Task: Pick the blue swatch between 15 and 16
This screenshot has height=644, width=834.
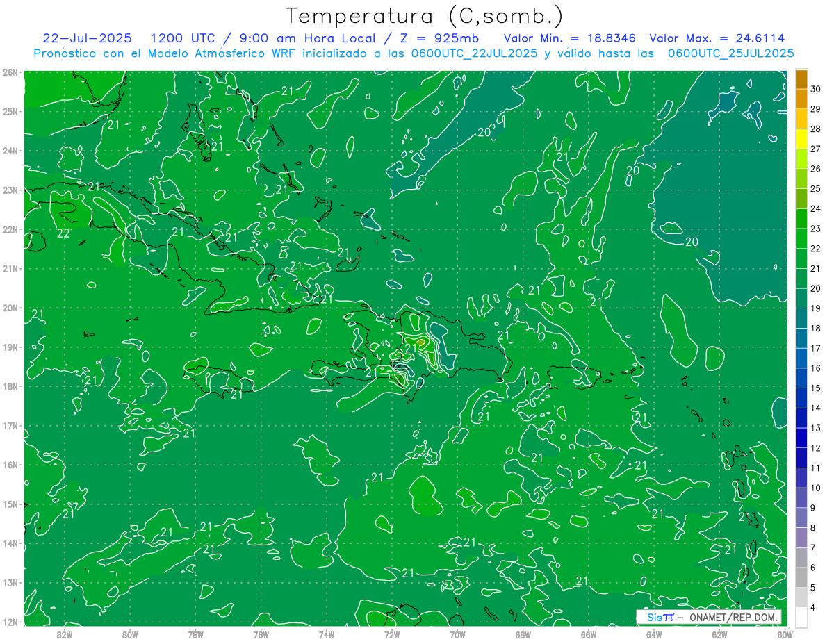Action: (x=801, y=378)
